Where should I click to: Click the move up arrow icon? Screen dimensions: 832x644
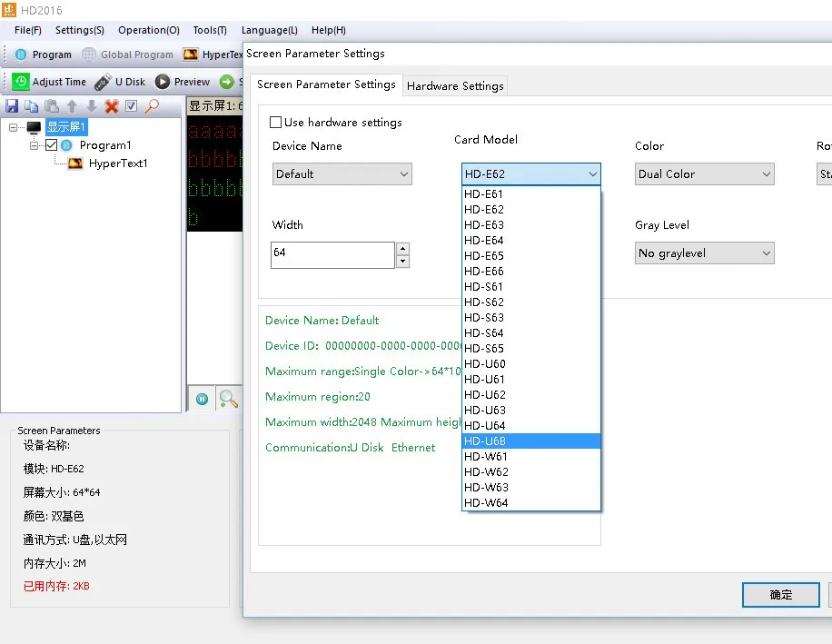(x=72, y=106)
